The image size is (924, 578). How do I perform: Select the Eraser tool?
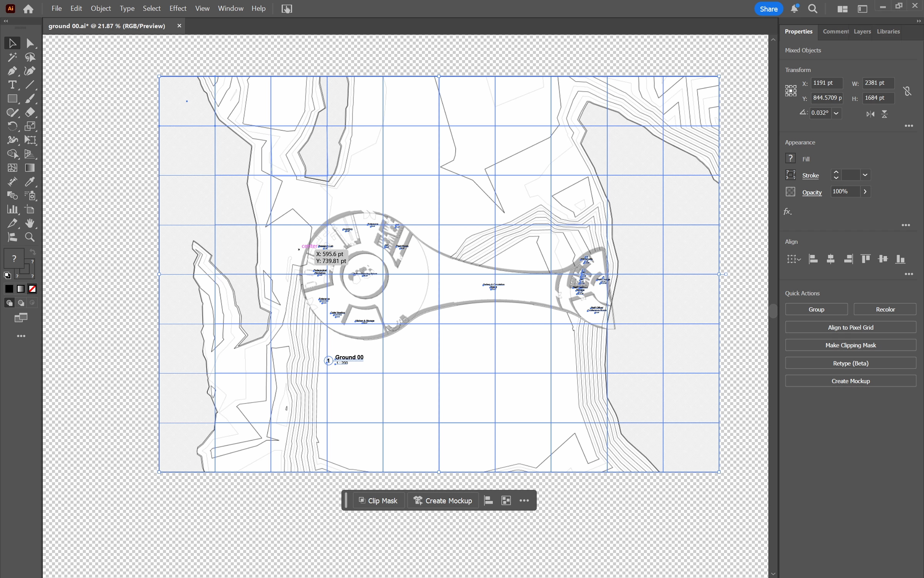click(30, 112)
